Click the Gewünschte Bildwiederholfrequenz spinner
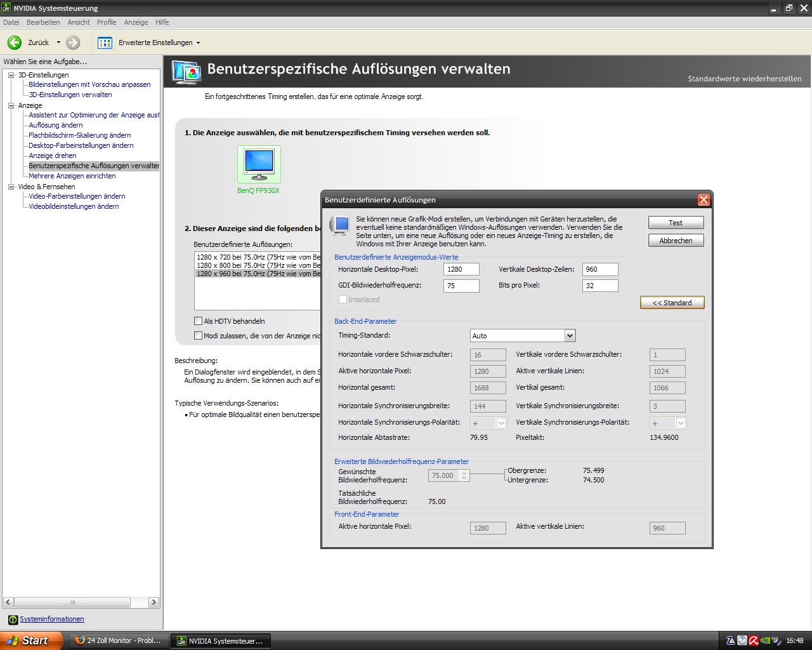This screenshot has height=650, width=812. click(464, 475)
